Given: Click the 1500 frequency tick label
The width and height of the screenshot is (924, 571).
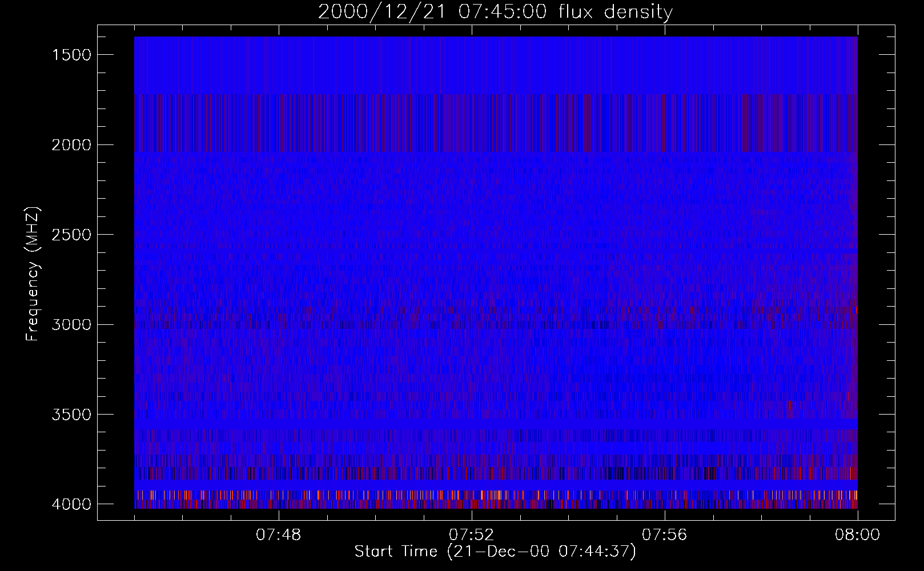Looking at the screenshot, I should pos(71,55).
